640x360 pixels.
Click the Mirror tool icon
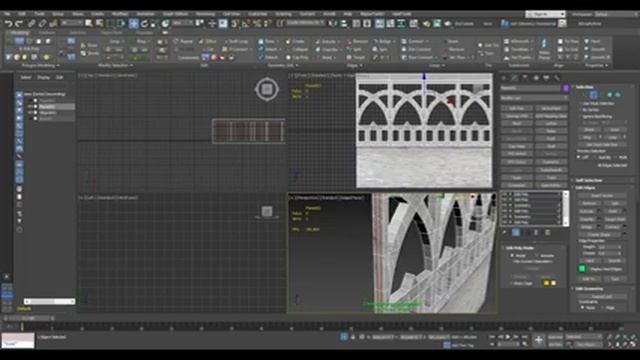click(x=333, y=24)
